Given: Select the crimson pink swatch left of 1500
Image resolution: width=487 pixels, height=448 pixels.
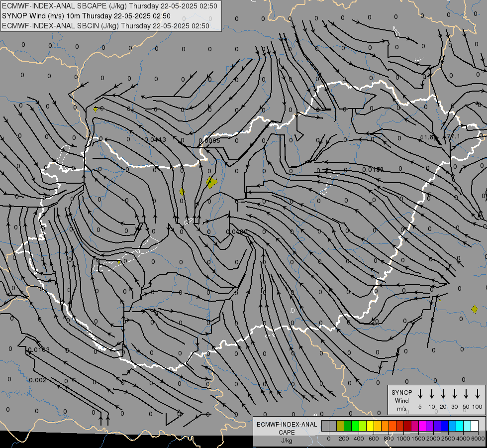Looking at the screenshot, I should (x=415, y=426).
